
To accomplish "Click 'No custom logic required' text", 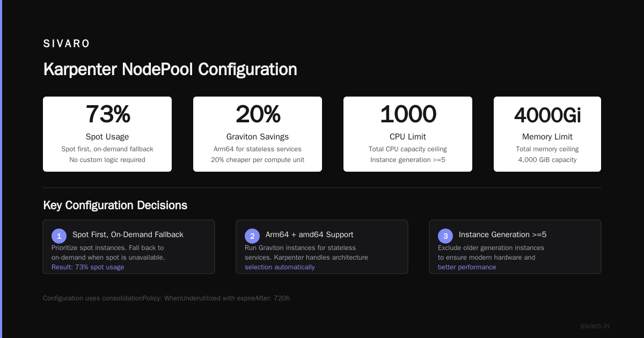I will click(x=107, y=160).
